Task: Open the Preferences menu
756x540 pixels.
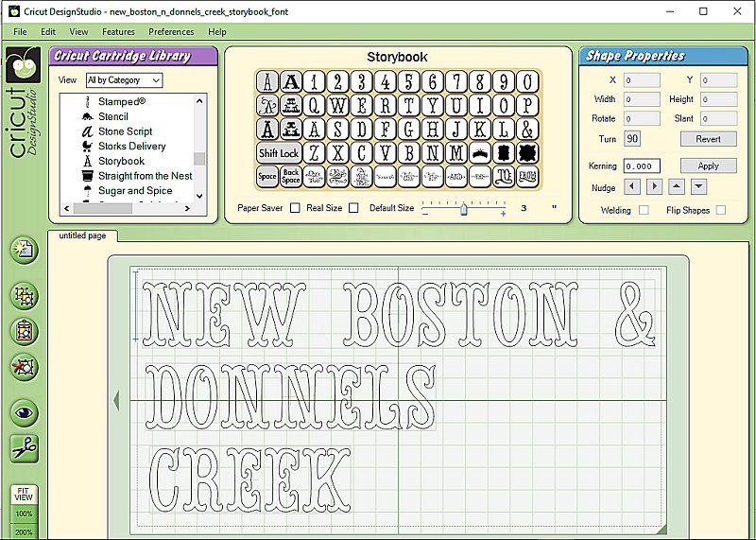Action: 171,32
